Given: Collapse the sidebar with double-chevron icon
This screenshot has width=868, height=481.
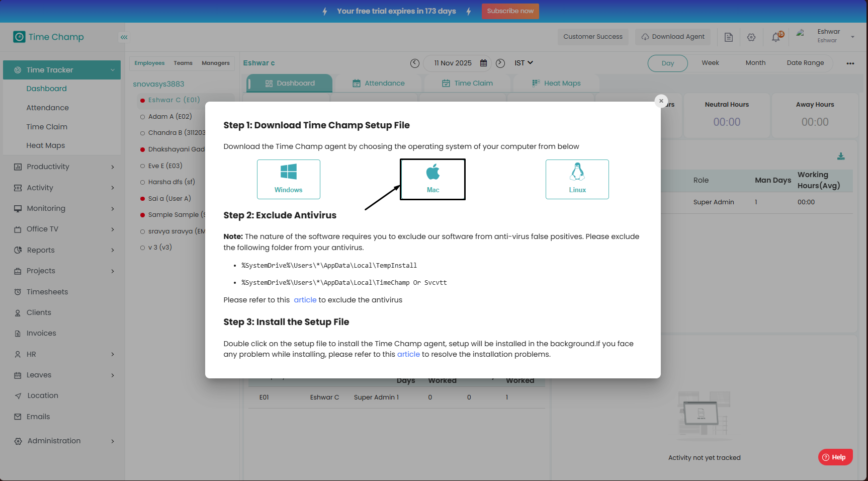Looking at the screenshot, I should [x=124, y=37].
